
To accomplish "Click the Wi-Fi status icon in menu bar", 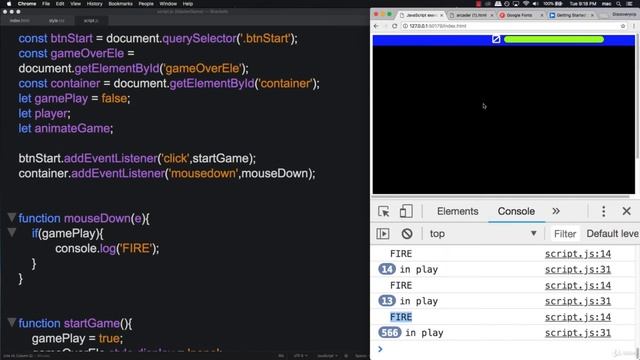I will pyautogui.click(x=526, y=4).
